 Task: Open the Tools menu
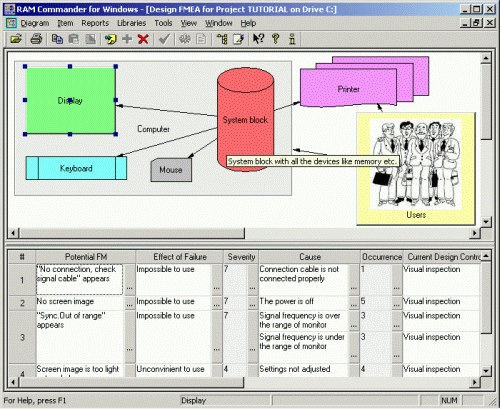tap(163, 23)
